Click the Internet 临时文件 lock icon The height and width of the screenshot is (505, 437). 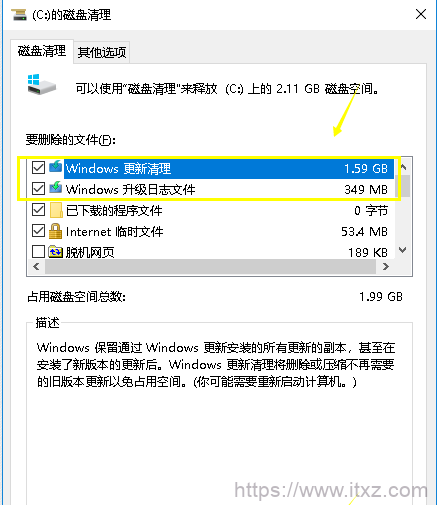(x=55, y=231)
